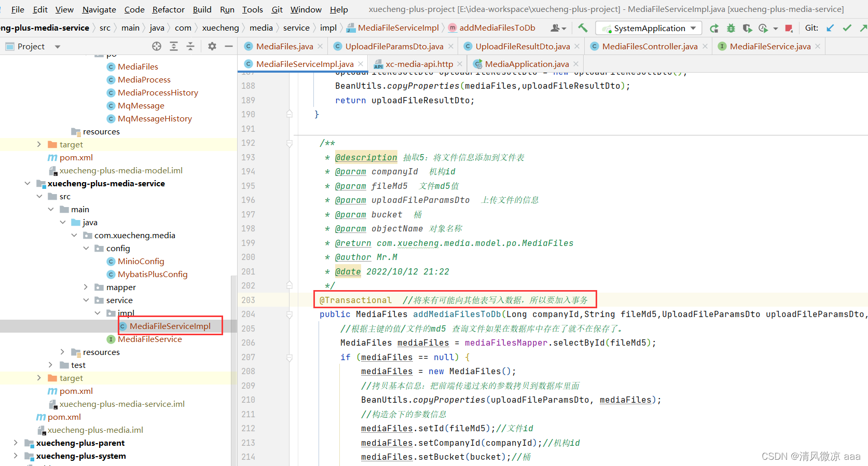
Task: Open the Help menu
Action: click(339, 9)
